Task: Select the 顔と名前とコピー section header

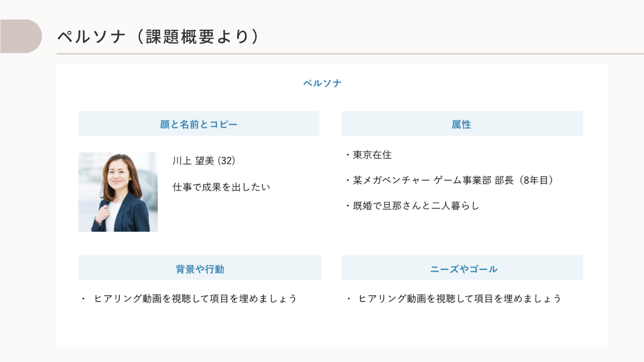Action: 199,124
